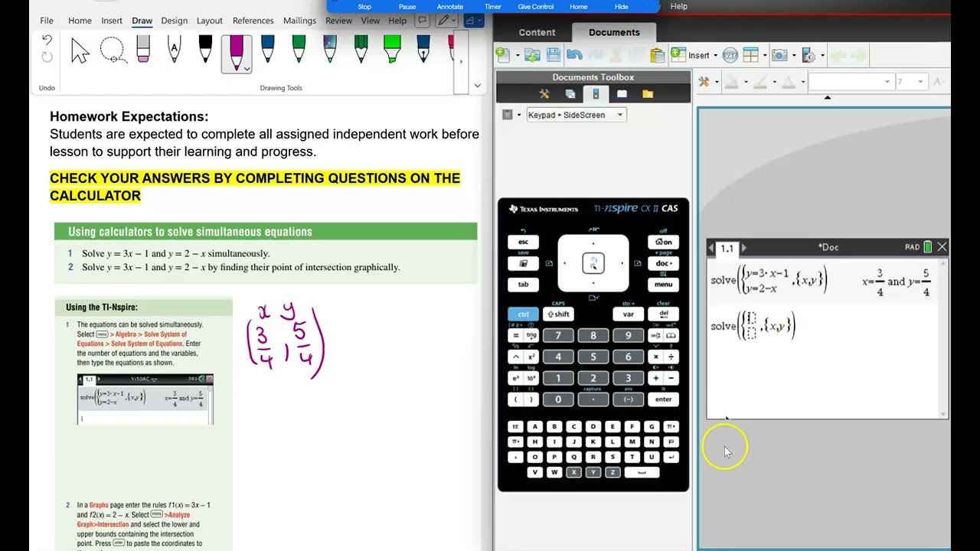This screenshot has height=551, width=980.
Task: Open the Share dropdown button in Word
Action: pyautogui.click(x=474, y=21)
